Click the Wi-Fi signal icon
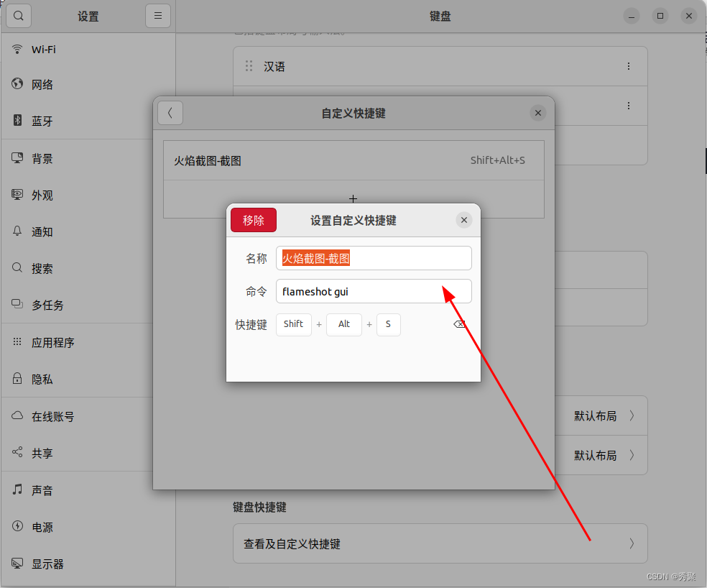This screenshot has height=588, width=707. 17,49
